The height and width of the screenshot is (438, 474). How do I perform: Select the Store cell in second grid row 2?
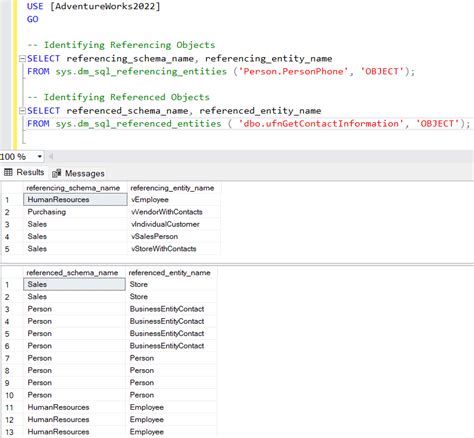pos(171,297)
